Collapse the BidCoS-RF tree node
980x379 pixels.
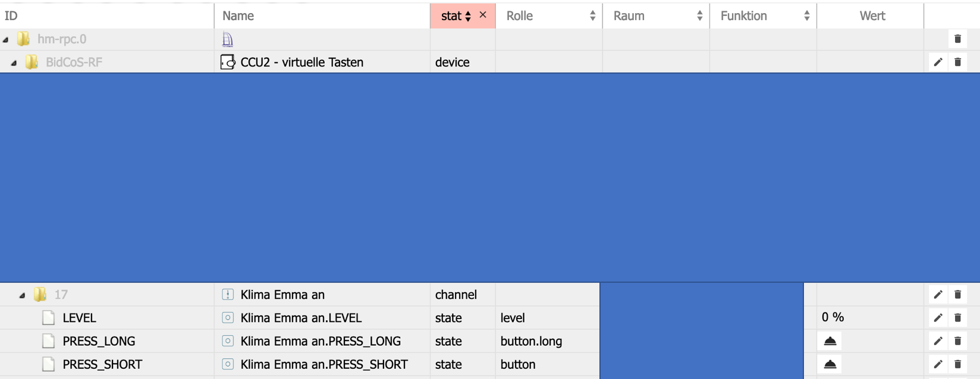(x=14, y=63)
